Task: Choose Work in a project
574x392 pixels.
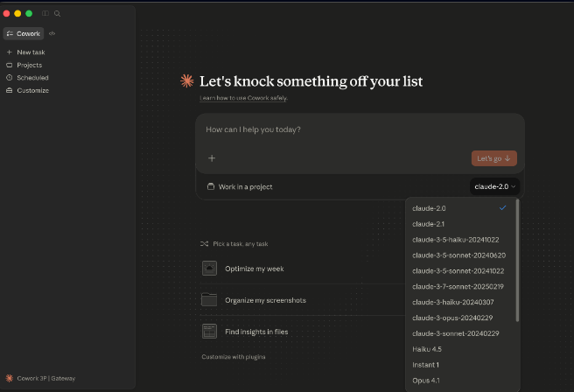Action: pyautogui.click(x=240, y=186)
